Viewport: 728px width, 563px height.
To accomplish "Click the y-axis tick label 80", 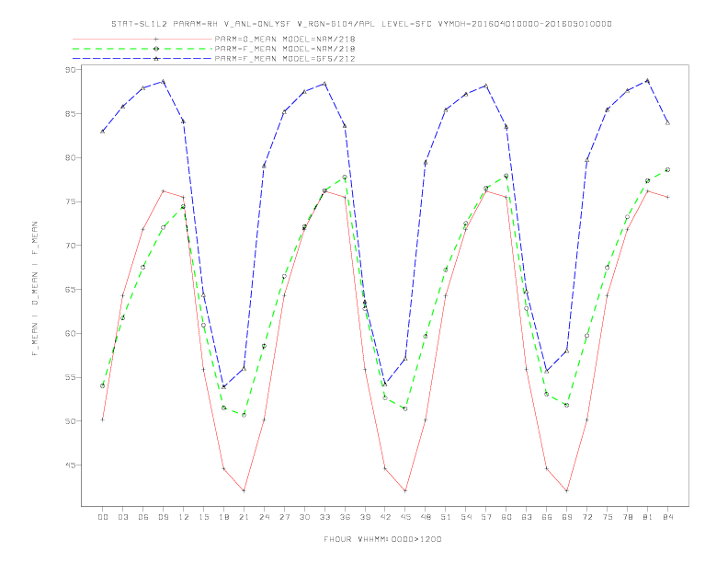I will pyautogui.click(x=70, y=158).
